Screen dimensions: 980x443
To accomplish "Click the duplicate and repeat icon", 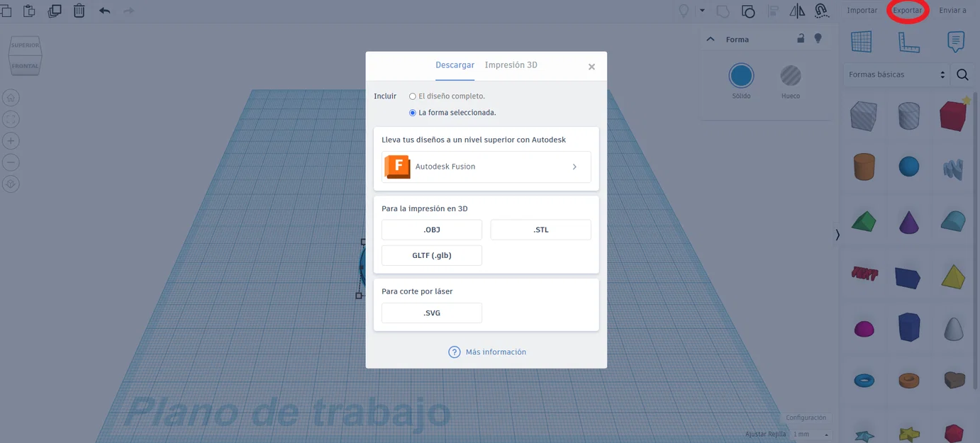I will [x=55, y=11].
